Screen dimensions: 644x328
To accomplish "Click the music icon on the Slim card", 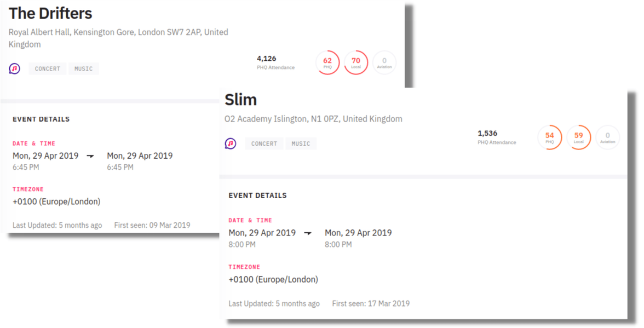I will click(x=231, y=143).
